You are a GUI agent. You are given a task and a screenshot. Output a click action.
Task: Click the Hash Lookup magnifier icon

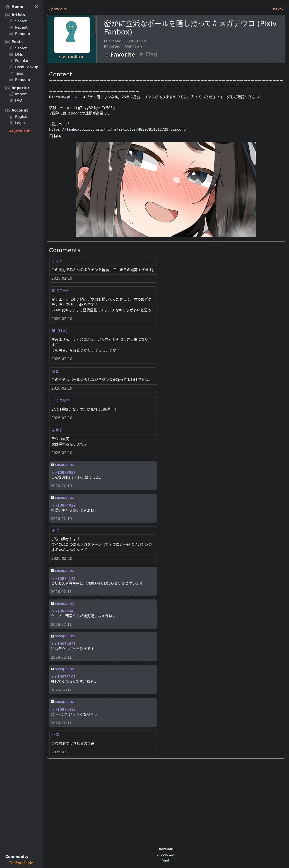click(11, 67)
